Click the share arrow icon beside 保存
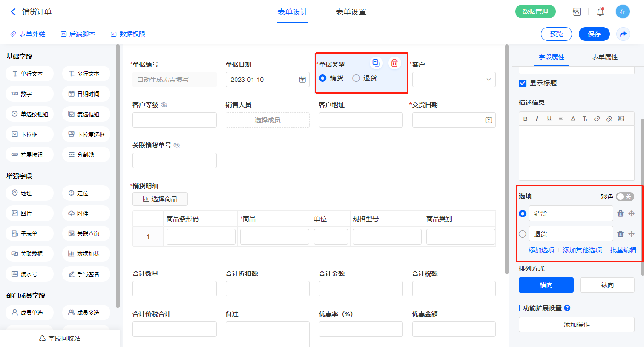The image size is (644, 347). (623, 34)
